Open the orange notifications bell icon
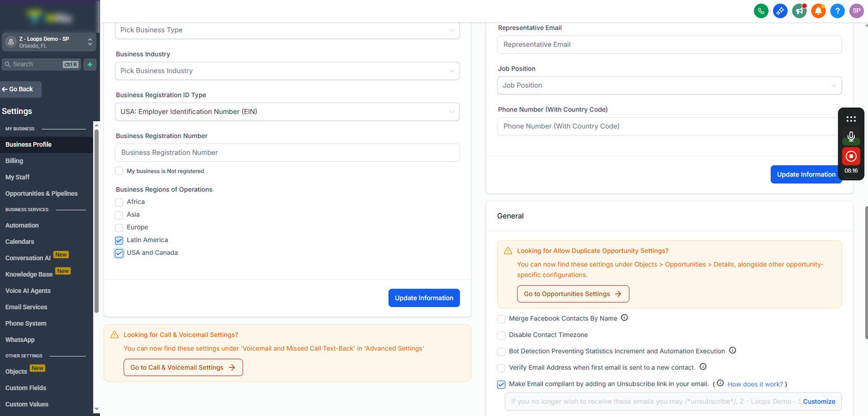 (818, 11)
